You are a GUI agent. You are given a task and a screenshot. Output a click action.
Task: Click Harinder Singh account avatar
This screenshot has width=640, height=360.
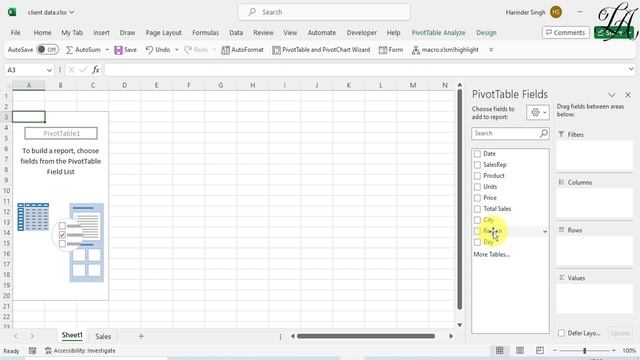coord(556,12)
